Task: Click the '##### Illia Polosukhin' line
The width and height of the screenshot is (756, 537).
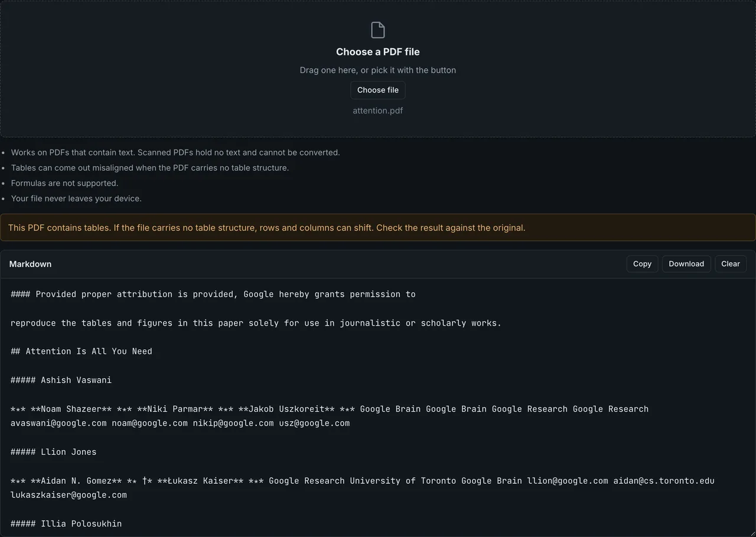Action: (x=66, y=523)
